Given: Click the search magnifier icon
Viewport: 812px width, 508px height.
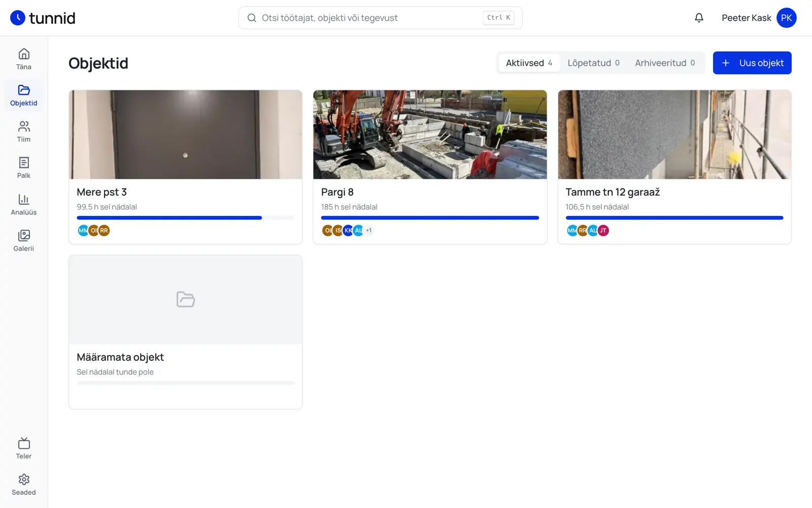Looking at the screenshot, I should click(x=252, y=18).
